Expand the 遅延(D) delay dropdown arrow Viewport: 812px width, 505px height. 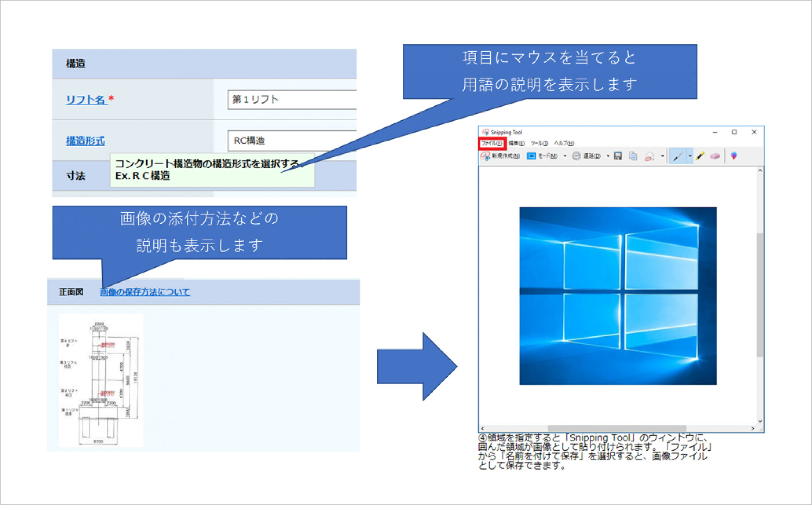[x=608, y=156]
